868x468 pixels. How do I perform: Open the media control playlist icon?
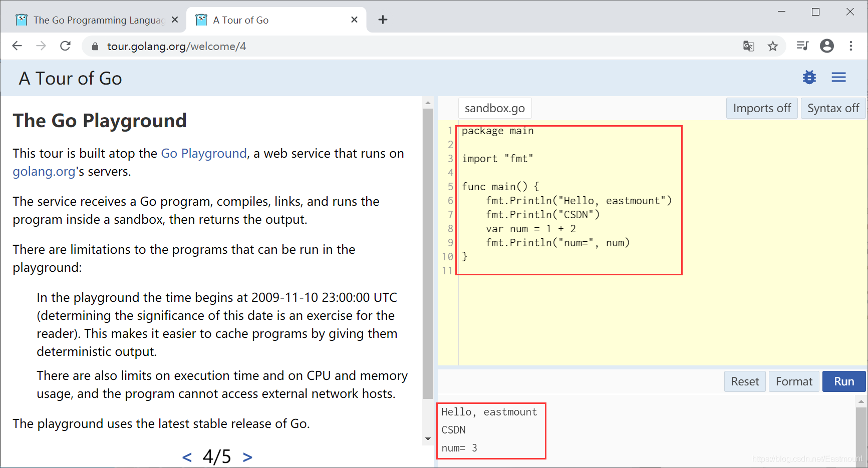click(802, 46)
